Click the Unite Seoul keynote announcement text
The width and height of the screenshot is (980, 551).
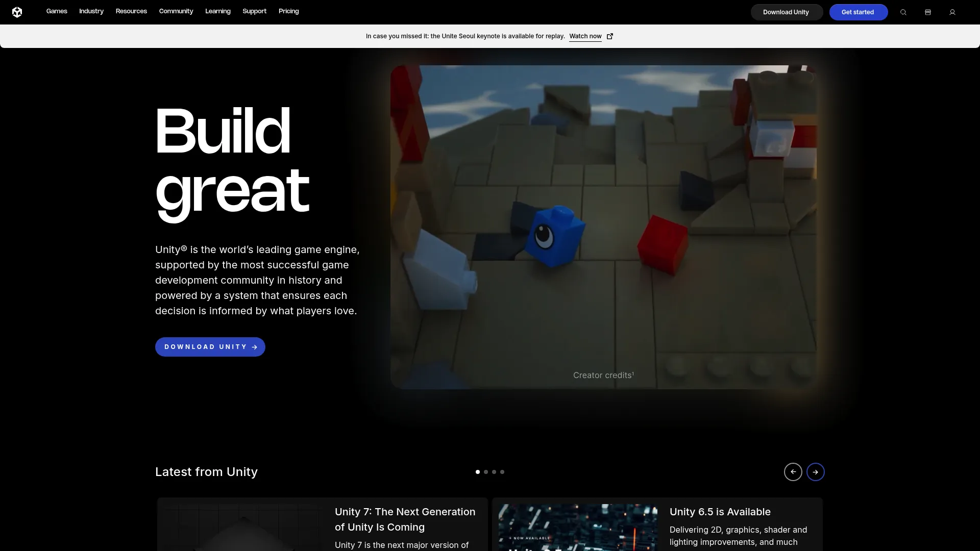click(465, 36)
